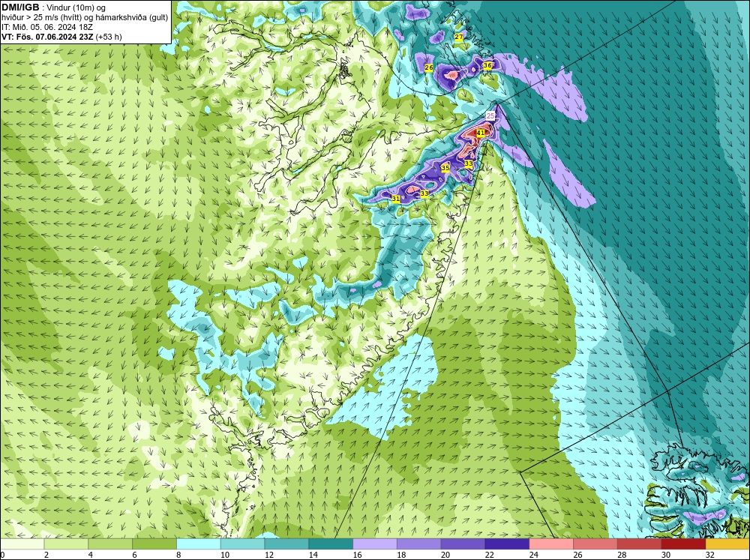Click the '28' tick label on the scale

tap(622, 555)
